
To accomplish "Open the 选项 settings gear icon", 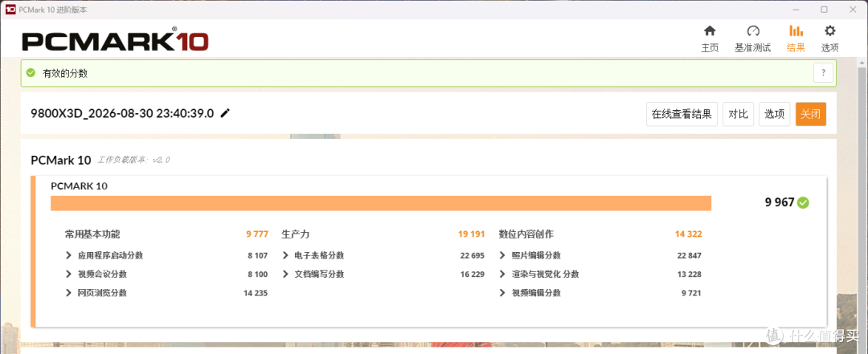I will point(829,31).
